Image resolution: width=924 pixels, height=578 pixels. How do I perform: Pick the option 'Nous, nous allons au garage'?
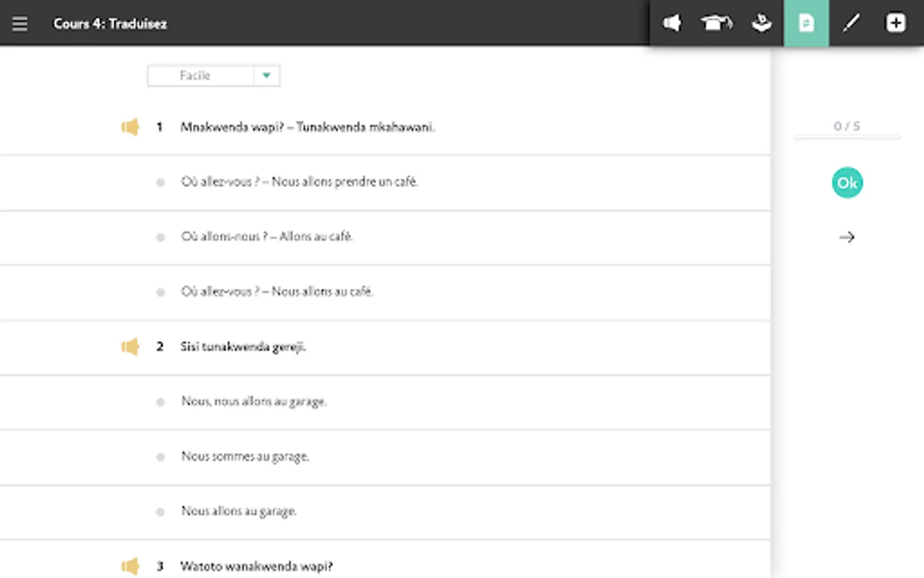[254, 402]
